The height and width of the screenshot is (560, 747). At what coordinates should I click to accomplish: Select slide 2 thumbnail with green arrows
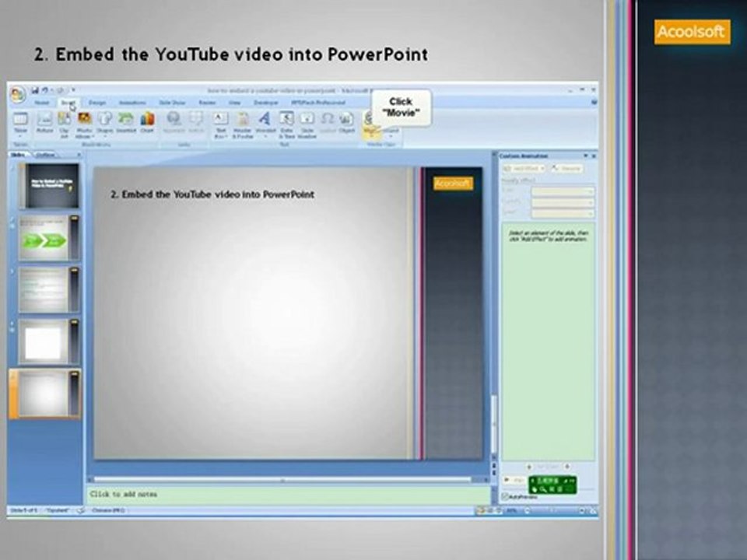click(x=49, y=238)
